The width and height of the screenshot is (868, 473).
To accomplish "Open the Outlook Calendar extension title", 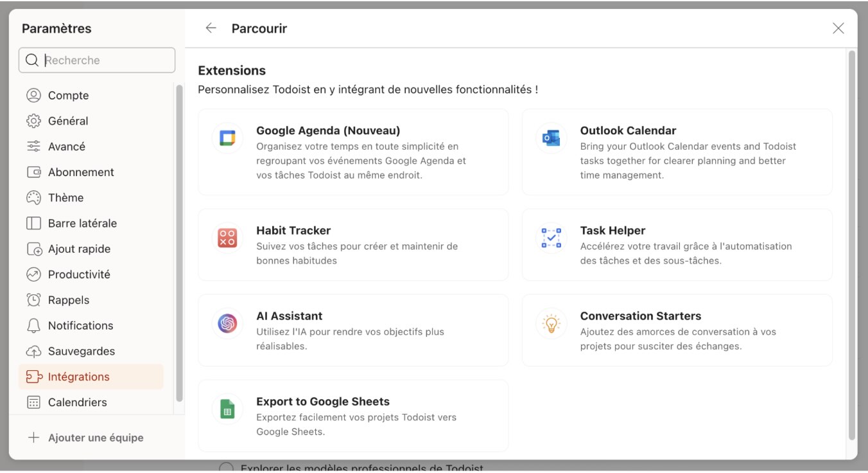I will (x=628, y=130).
